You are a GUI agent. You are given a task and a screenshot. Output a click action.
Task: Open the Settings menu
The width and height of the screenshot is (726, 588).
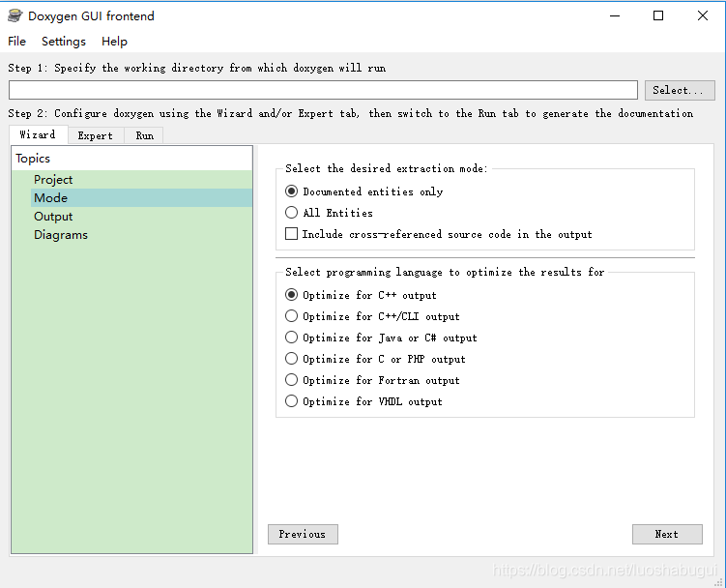[64, 42]
